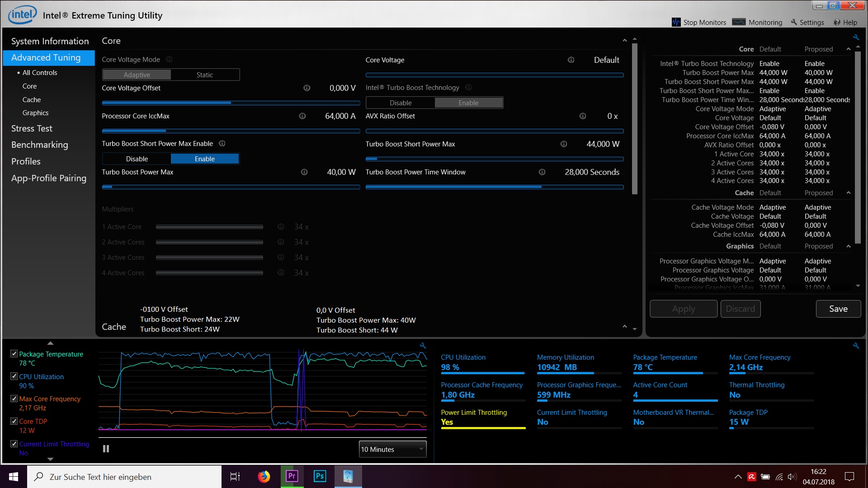Disable Turbo Boost Short Power Max
This screenshot has width=868, height=488.
click(x=137, y=159)
